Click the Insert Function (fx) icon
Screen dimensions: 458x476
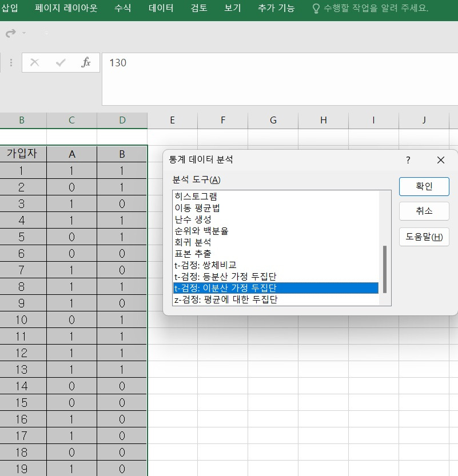(86, 63)
